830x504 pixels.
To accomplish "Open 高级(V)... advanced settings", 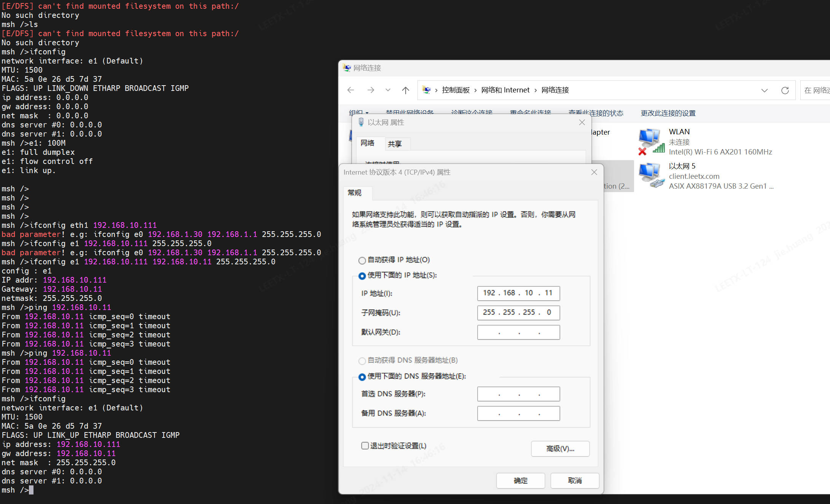I will tap(560, 449).
